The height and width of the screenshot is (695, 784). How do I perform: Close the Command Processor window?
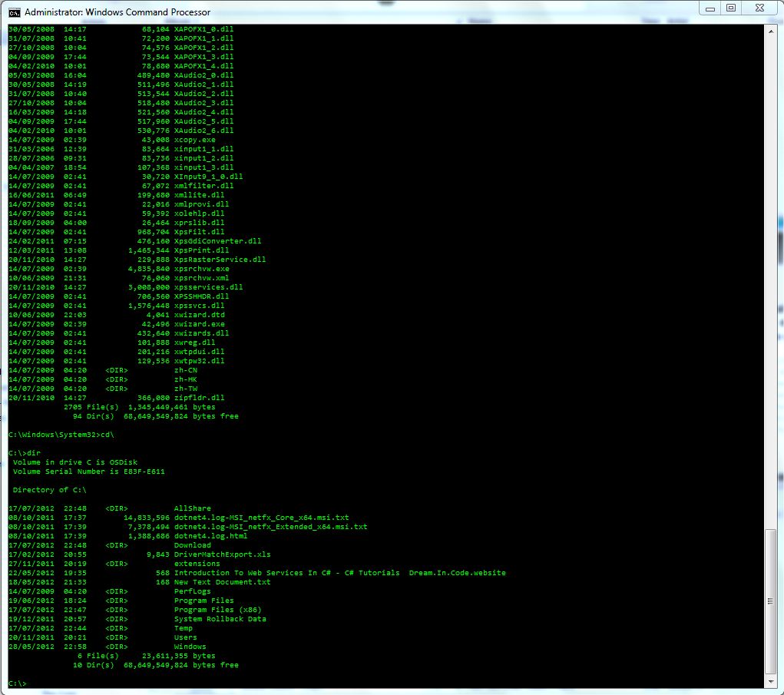[759, 8]
